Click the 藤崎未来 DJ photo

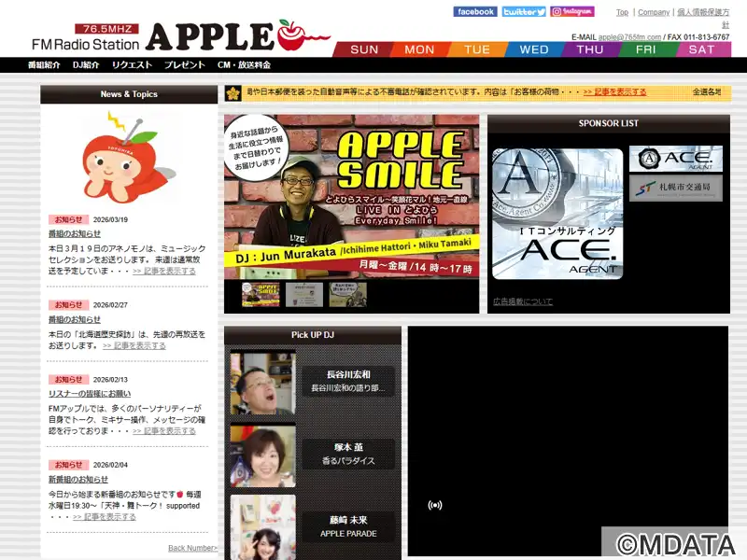click(263, 527)
